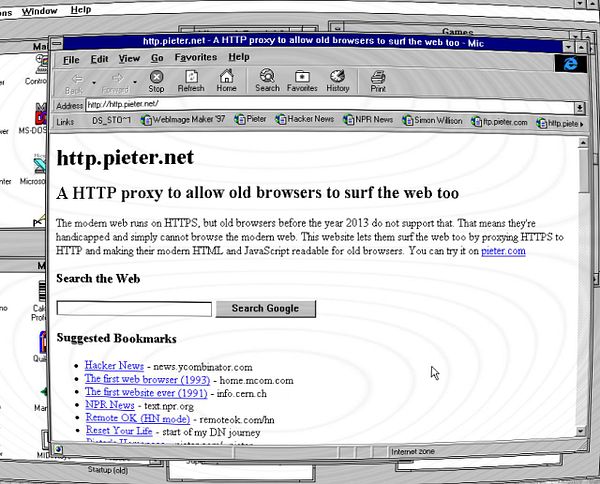
Task: Open the Hacker News bookmark link
Action: (x=114, y=366)
